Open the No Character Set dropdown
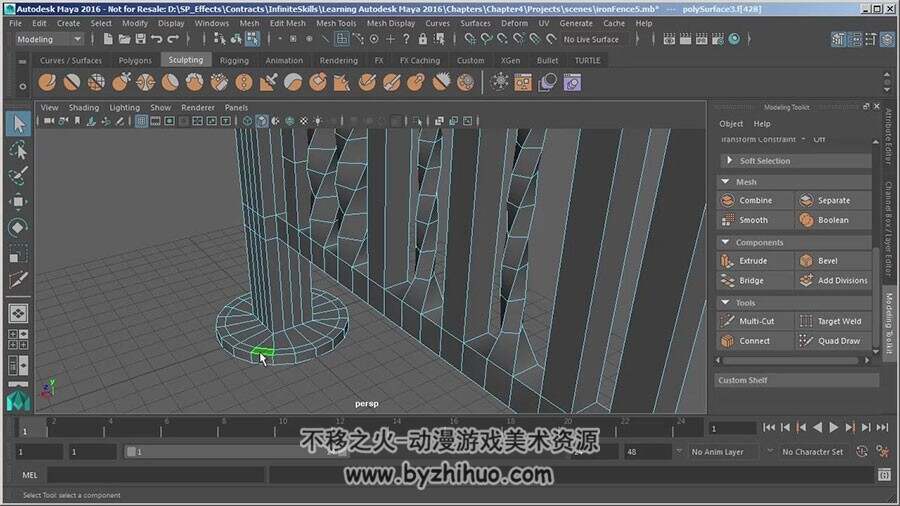Viewport: 900px width, 506px height. 812,452
